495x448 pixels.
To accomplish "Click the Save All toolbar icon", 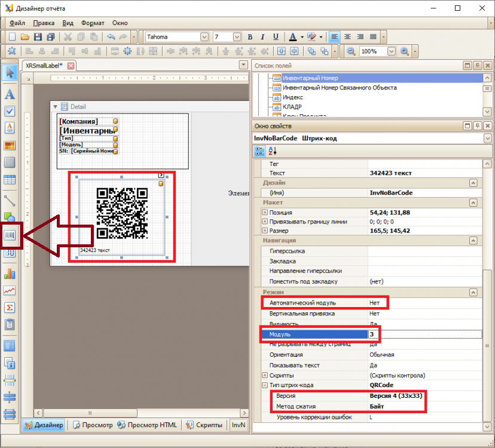I will 51,36.
